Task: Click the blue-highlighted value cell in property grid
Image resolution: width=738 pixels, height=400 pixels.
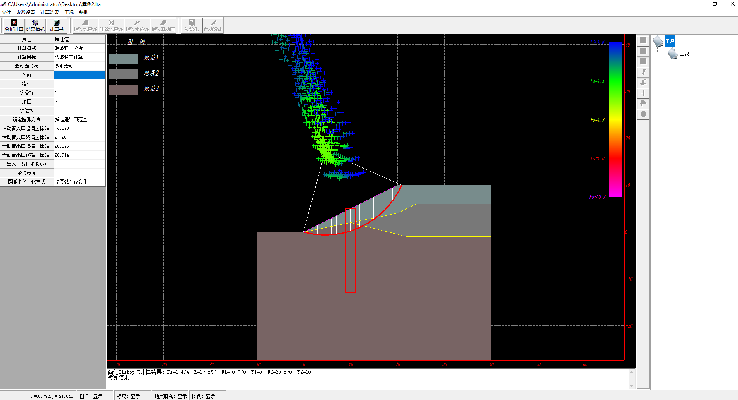Action: click(x=80, y=75)
